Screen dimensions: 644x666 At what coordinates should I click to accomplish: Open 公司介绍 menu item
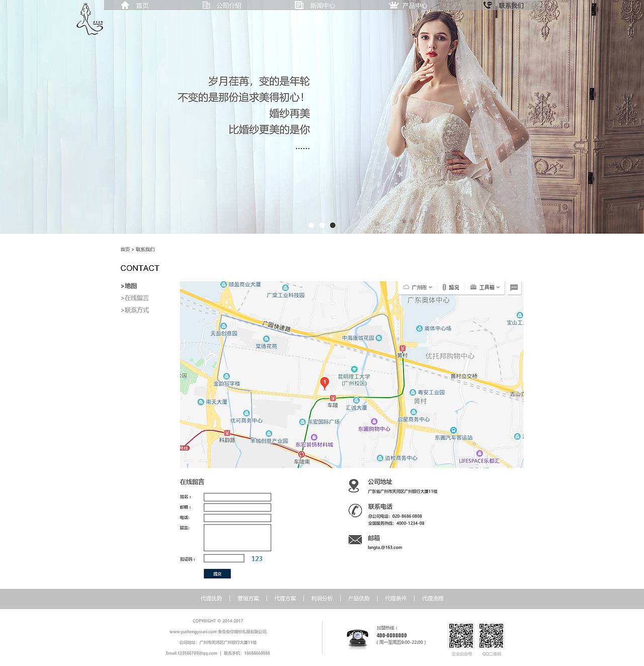tap(229, 6)
